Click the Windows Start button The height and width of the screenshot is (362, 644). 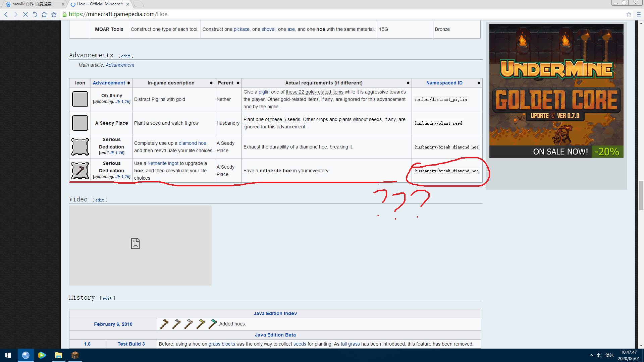[x=8, y=355]
